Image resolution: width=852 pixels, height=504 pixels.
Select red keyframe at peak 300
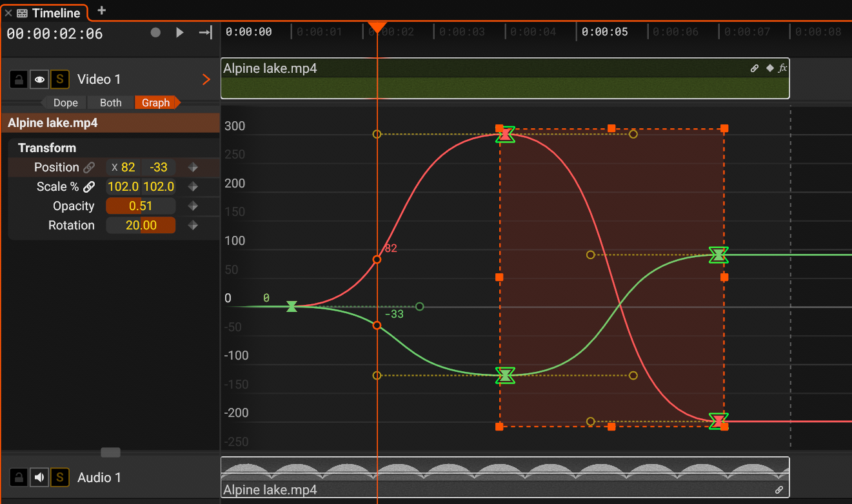click(x=506, y=134)
